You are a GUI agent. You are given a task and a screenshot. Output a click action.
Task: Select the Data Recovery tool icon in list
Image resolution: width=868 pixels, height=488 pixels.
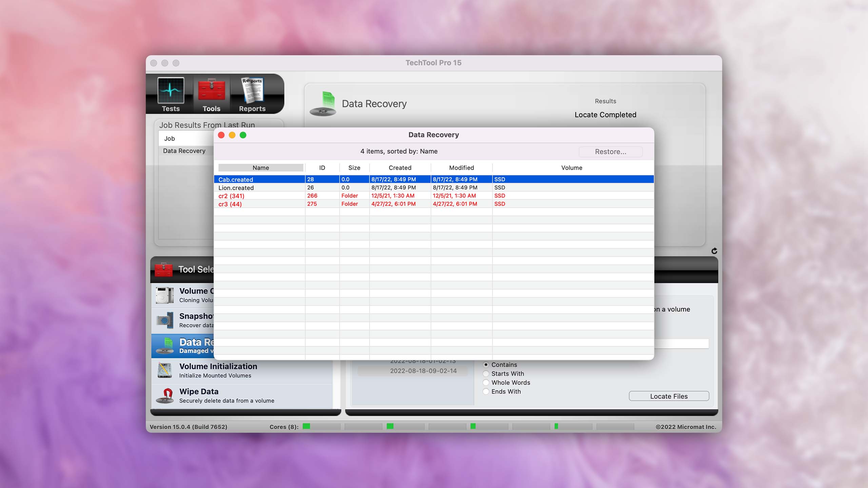tap(165, 346)
